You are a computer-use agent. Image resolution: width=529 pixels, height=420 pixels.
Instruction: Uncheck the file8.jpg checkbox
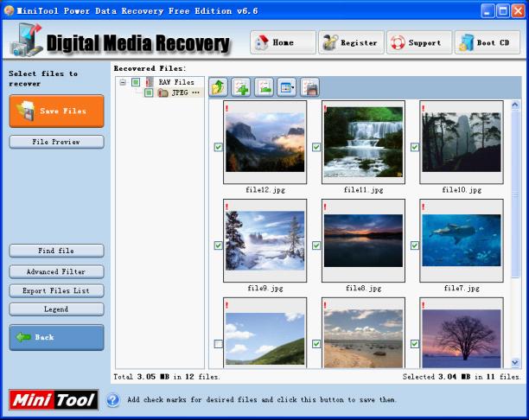(316, 245)
